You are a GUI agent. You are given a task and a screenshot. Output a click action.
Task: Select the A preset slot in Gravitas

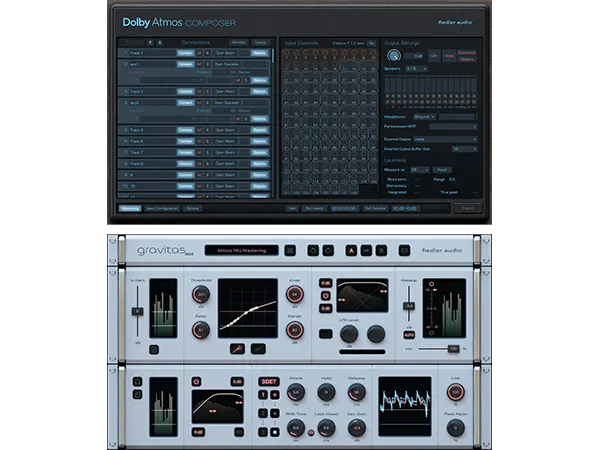point(351,251)
